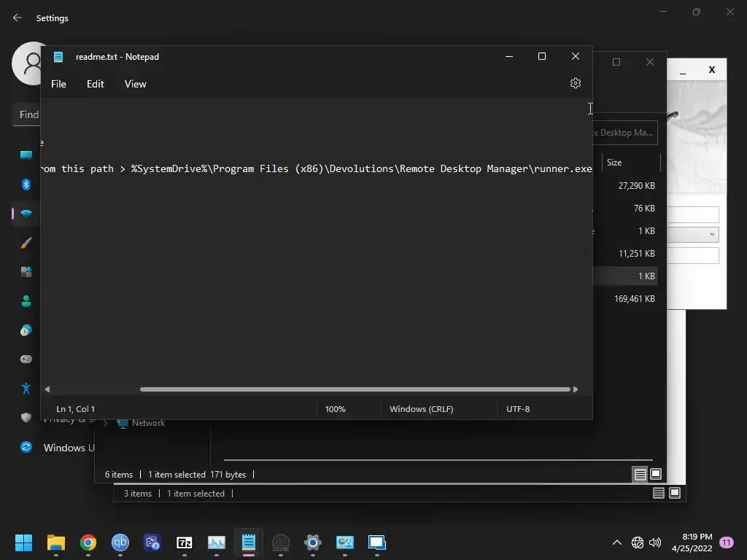Image resolution: width=747 pixels, height=560 pixels.
Task: Open the View menu in Notepad
Action: pos(135,84)
